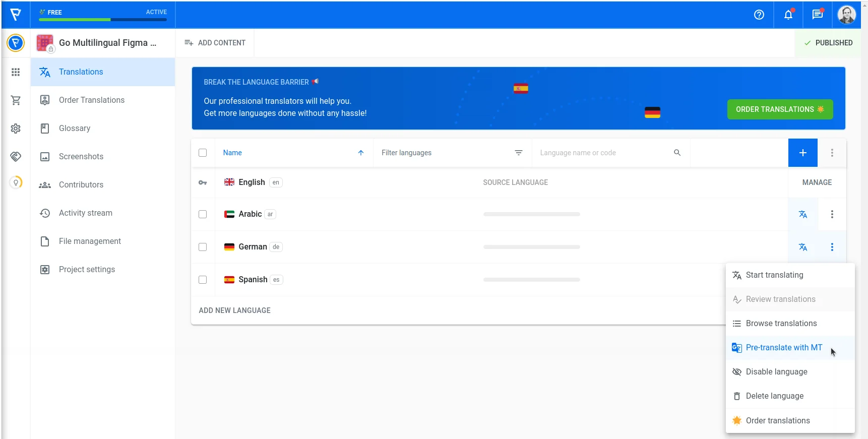
Task: Click Add New Language link
Action: click(x=234, y=310)
